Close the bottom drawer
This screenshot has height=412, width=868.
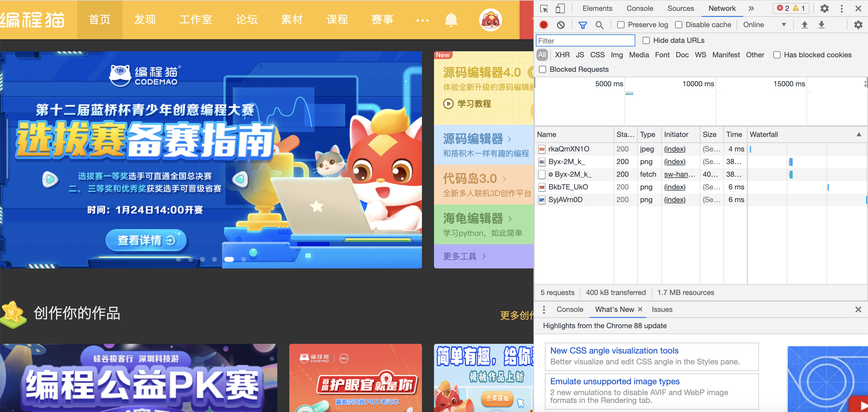(x=858, y=309)
